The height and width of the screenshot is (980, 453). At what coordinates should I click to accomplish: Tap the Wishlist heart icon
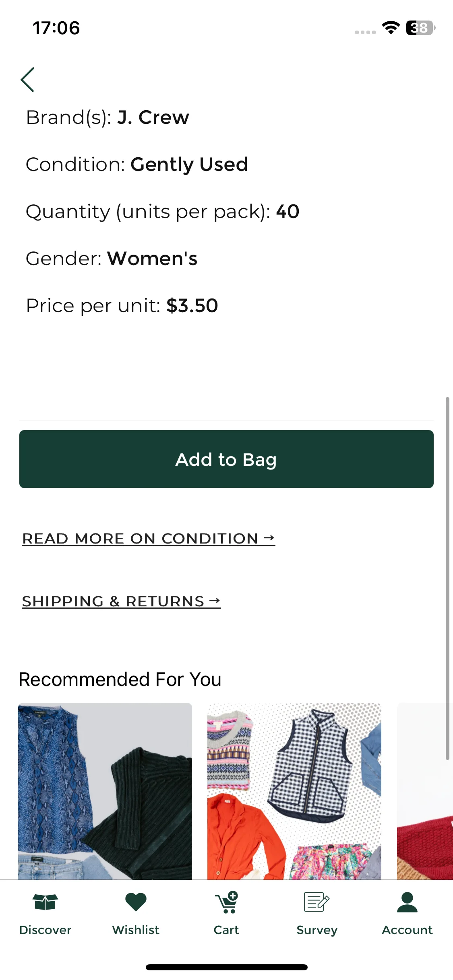tap(136, 902)
